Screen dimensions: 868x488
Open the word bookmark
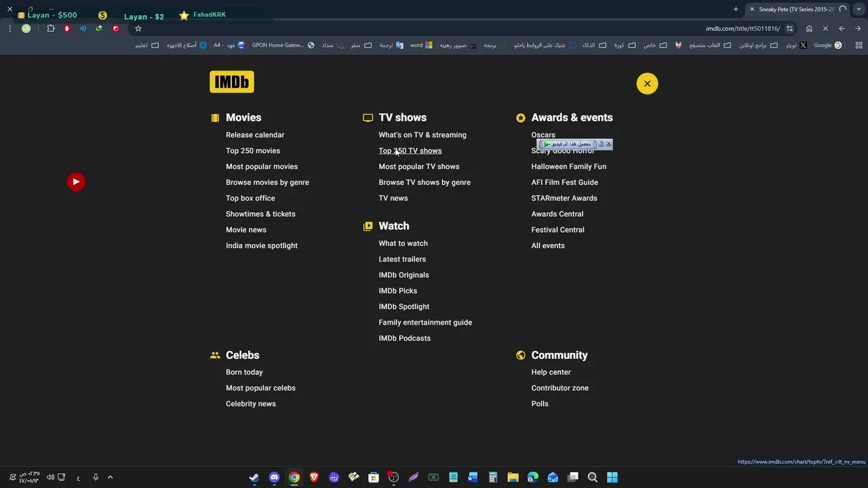click(421, 45)
